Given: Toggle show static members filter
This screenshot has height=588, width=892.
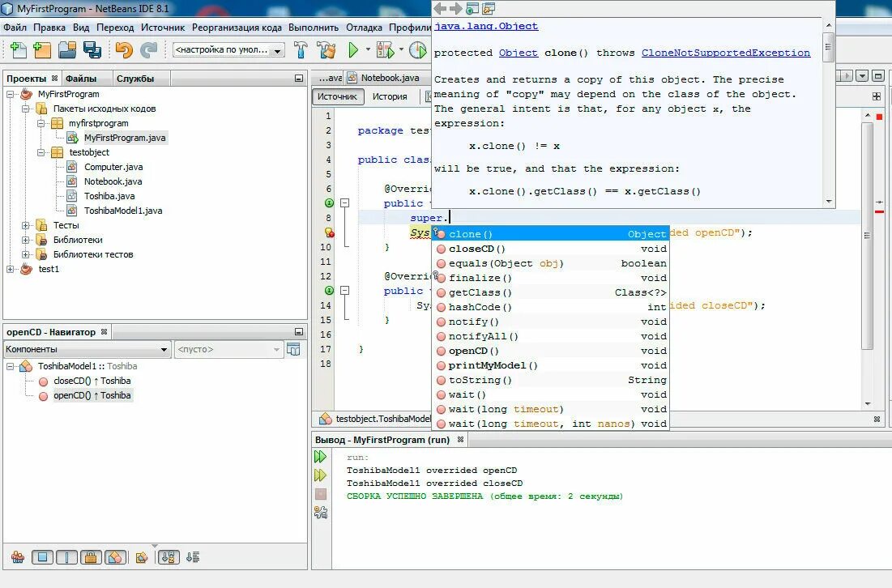Looking at the screenshot, I should click(66, 557).
